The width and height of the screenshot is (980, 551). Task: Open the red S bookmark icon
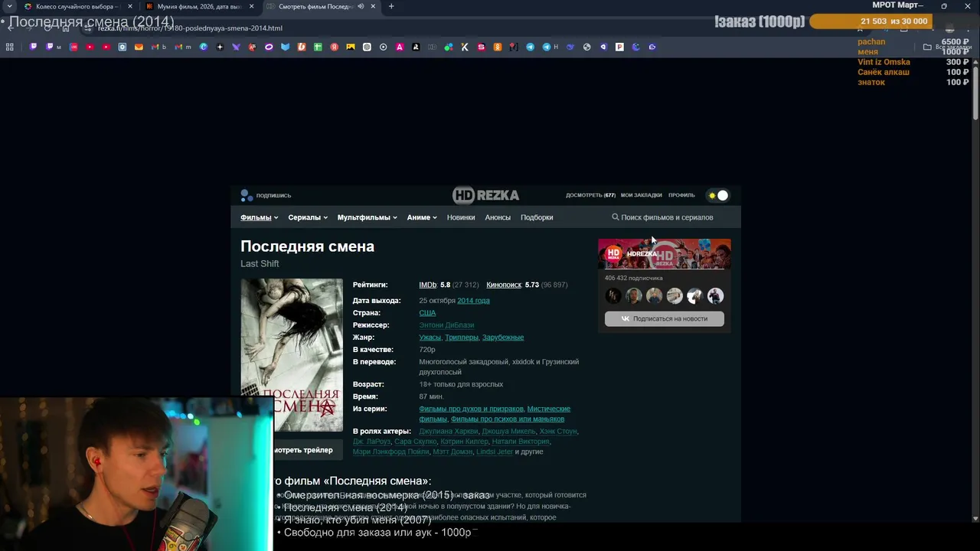click(x=481, y=47)
